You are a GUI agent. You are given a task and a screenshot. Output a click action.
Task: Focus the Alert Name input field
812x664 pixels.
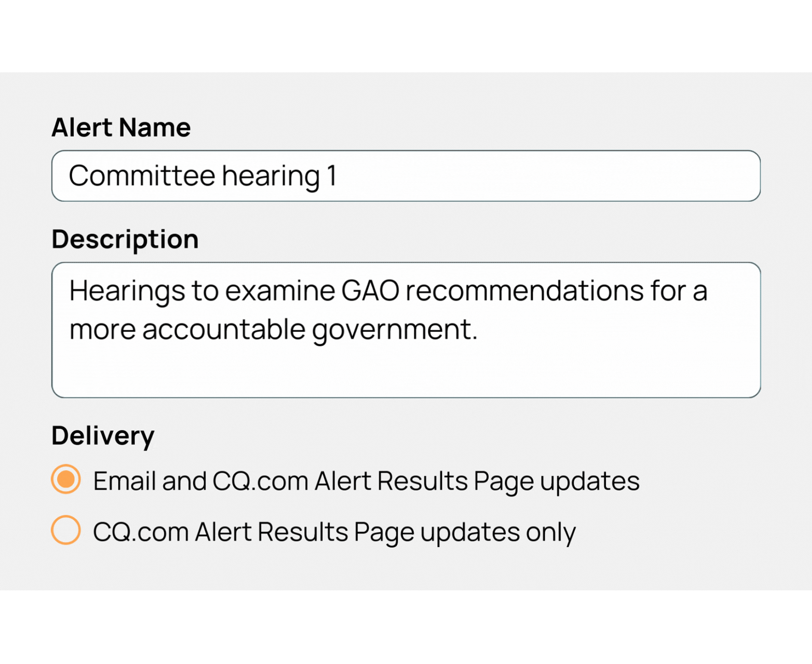[405, 176]
